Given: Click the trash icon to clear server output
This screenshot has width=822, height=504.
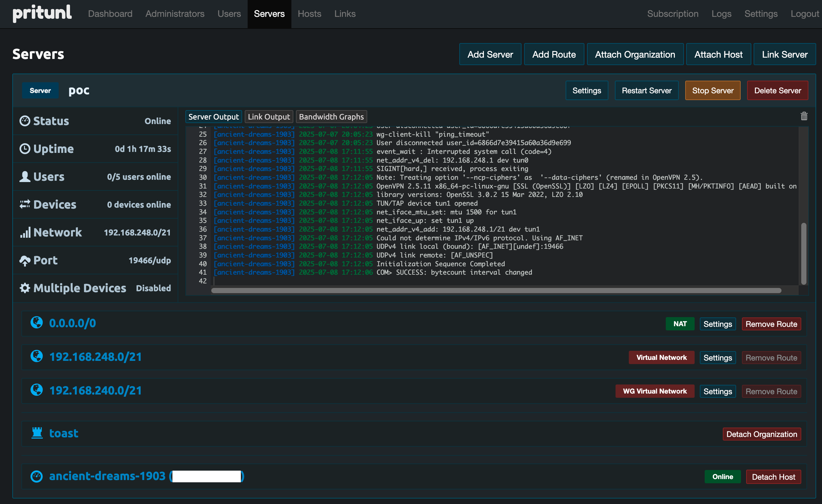Looking at the screenshot, I should (804, 116).
